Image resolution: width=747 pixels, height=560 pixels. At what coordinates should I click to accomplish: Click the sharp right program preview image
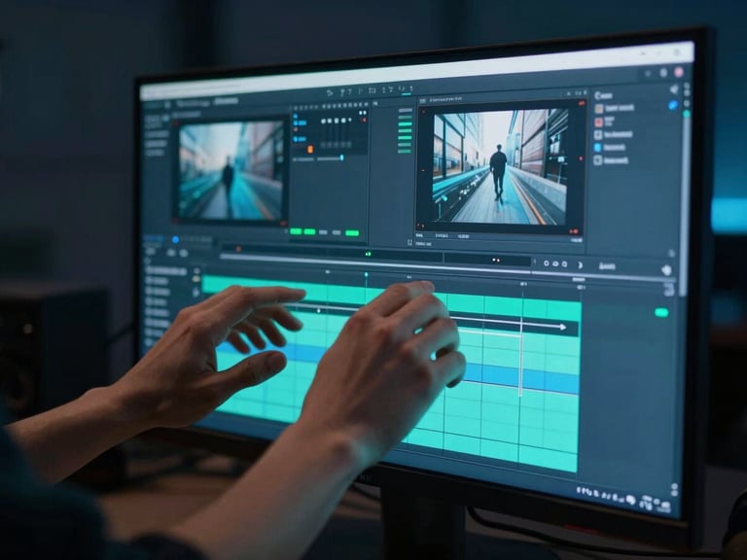pyautogui.click(x=500, y=166)
